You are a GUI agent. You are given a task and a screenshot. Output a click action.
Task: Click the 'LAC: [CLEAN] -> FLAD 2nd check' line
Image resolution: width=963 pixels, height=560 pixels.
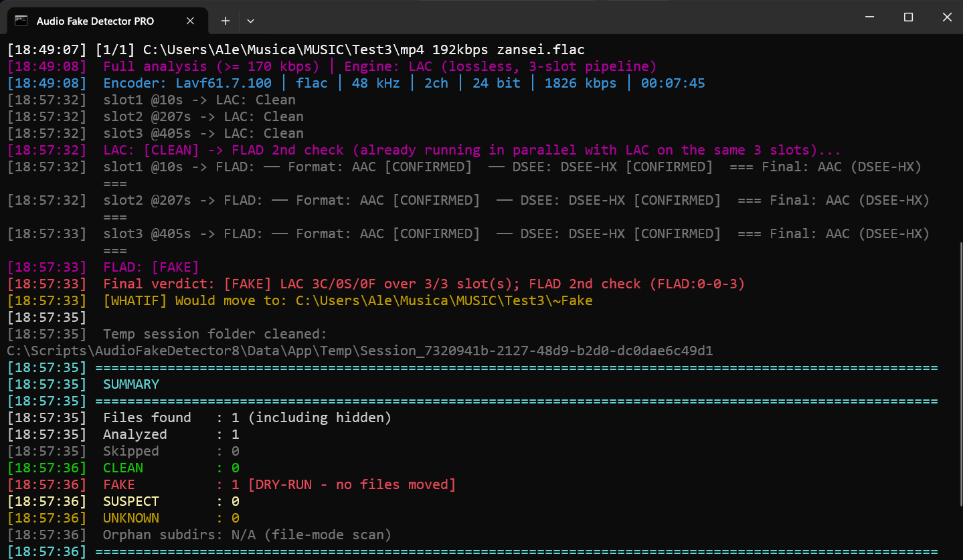424,150
